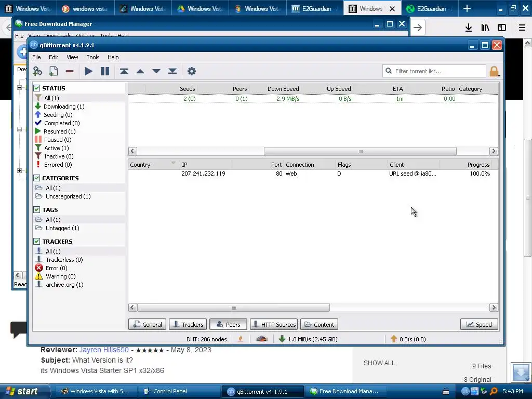Screen dimensions: 532x399
Task: Open the qBittorrent Help menu
Action: point(113,57)
